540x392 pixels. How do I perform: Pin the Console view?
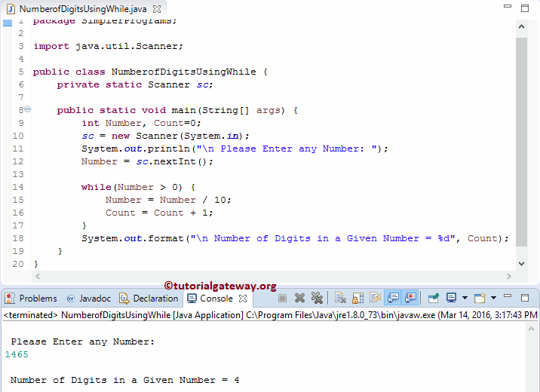pyautogui.click(x=434, y=298)
